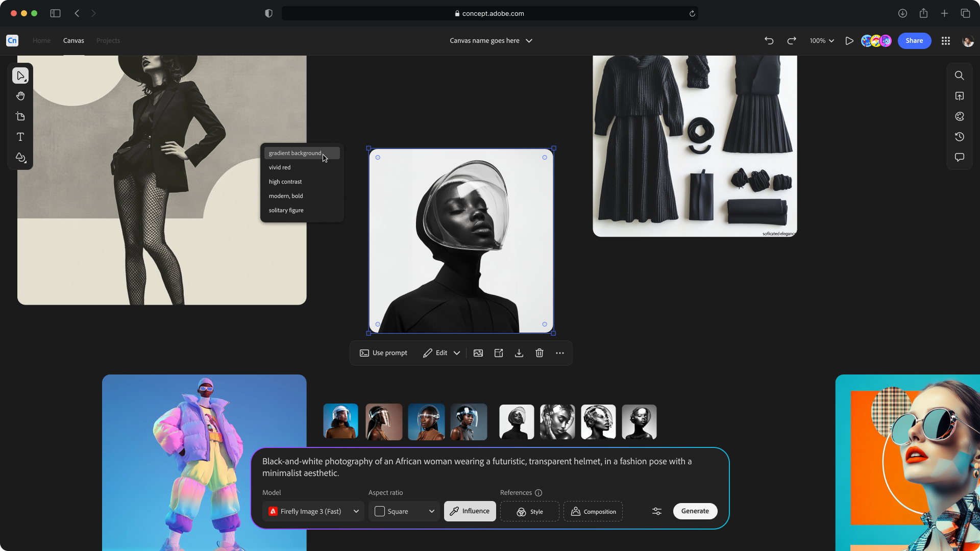This screenshot has height=551, width=980.
Task: Select the shape fill tool
Action: pos(20,158)
